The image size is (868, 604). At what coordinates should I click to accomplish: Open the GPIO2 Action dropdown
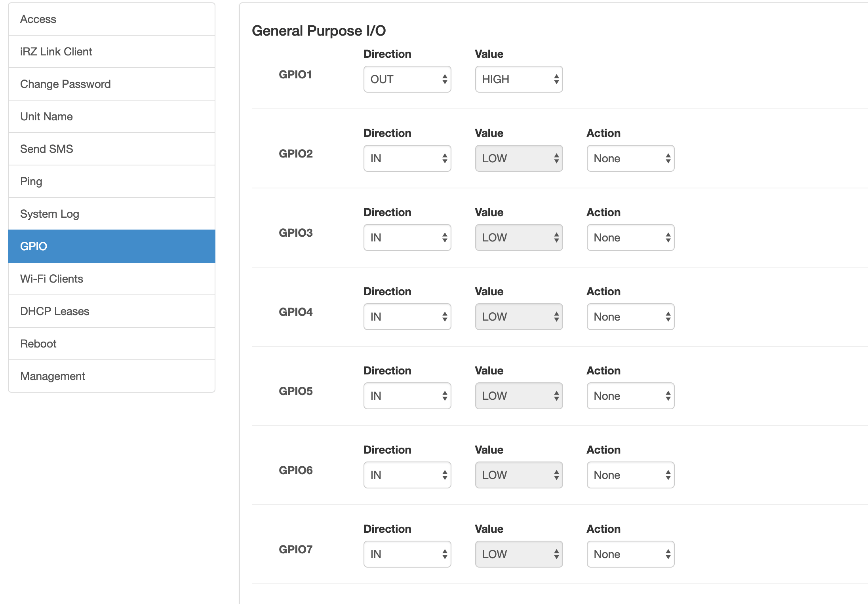pyautogui.click(x=630, y=158)
